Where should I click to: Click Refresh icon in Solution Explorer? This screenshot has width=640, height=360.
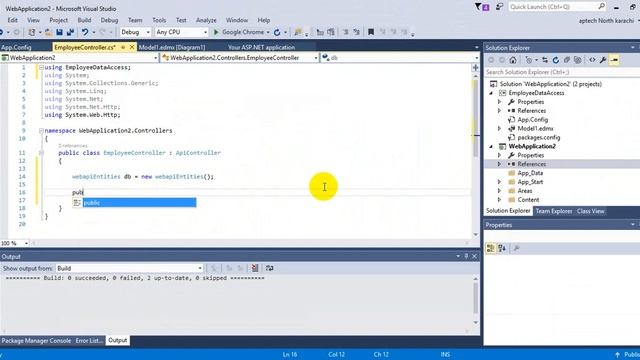click(556, 60)
